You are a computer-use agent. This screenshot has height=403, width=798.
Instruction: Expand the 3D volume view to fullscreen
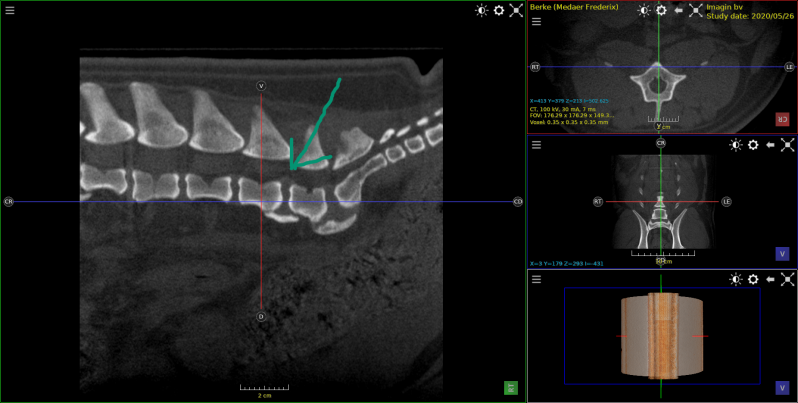pyautogui.click(x=787, y=279)
